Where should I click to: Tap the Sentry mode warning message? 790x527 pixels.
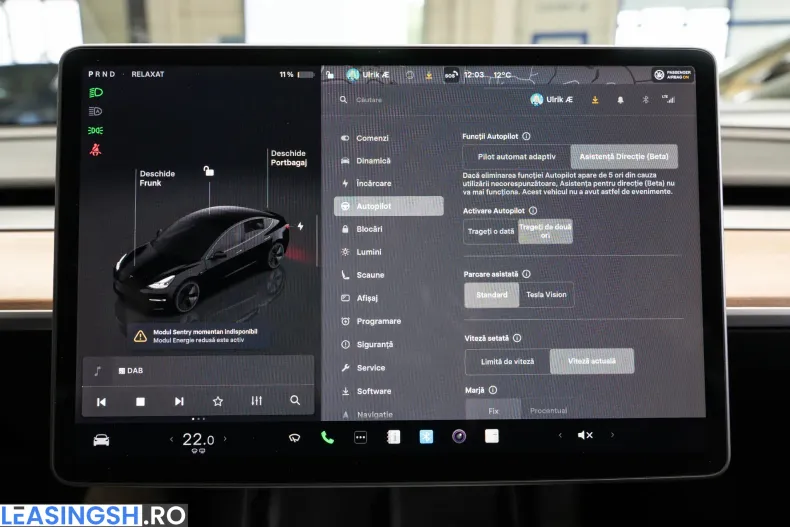197,336
